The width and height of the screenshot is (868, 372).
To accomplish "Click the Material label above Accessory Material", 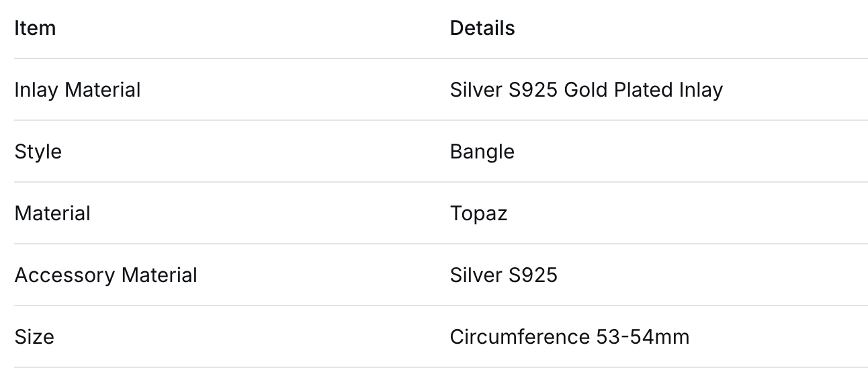I will tap(52, 214).
